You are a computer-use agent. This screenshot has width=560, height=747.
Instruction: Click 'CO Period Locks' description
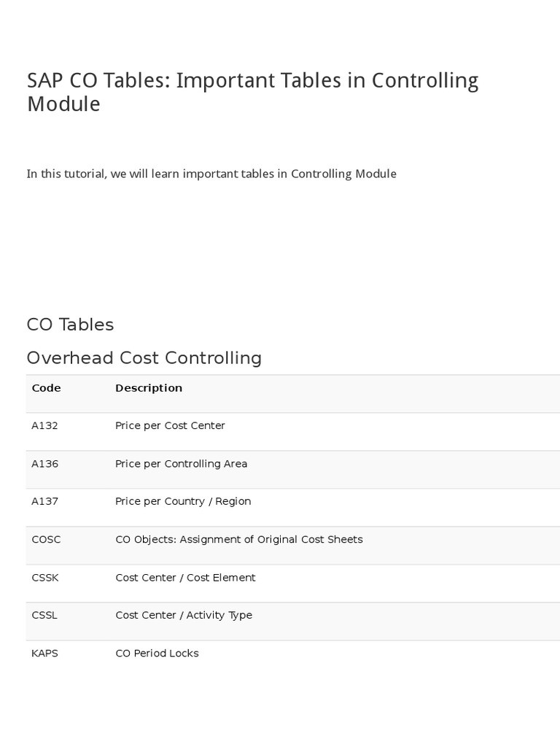[157, 654]
